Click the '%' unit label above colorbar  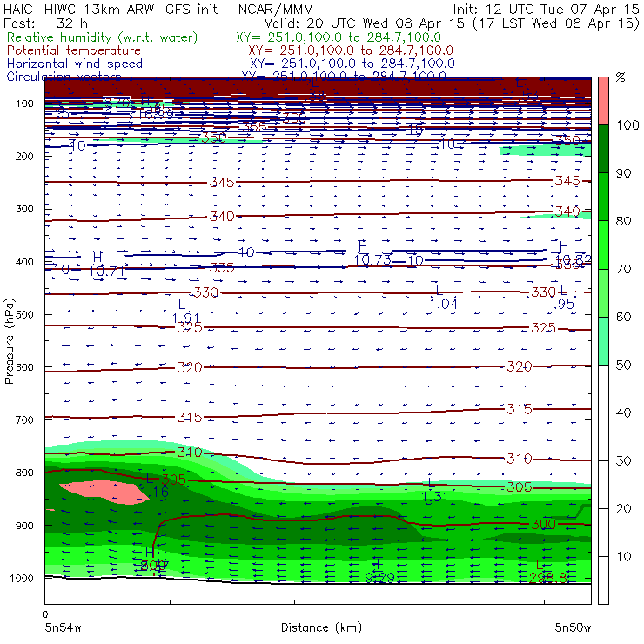click(x=621, y=77)
